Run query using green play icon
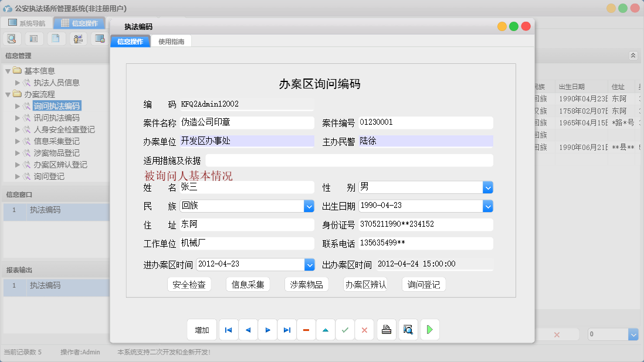 429,330
